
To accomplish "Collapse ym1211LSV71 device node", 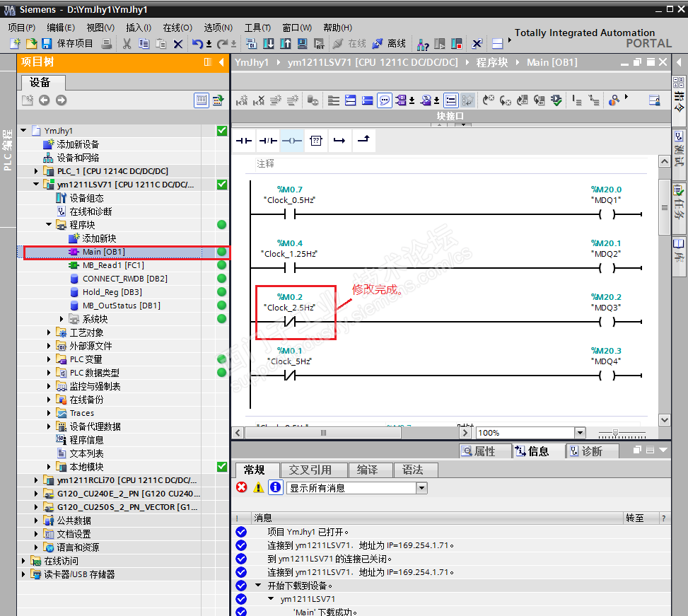I will 36,185.
